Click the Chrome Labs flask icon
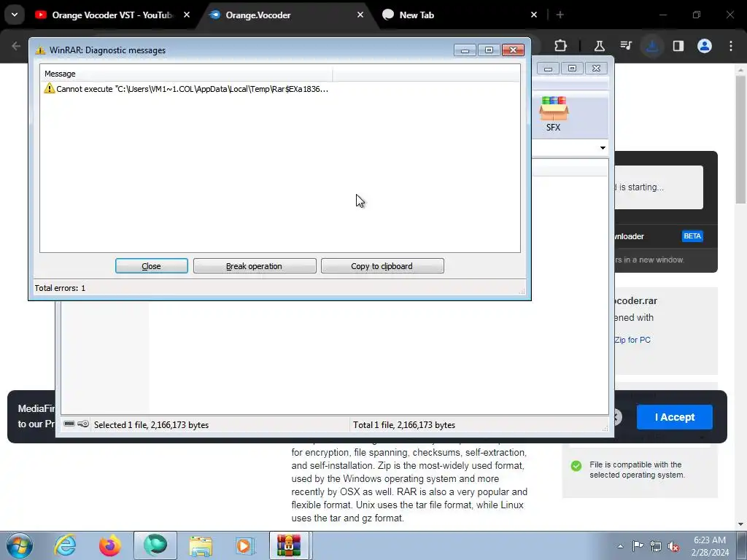This screenshot has width=747, height=560. pyautogui.click(x=600, y=46)
